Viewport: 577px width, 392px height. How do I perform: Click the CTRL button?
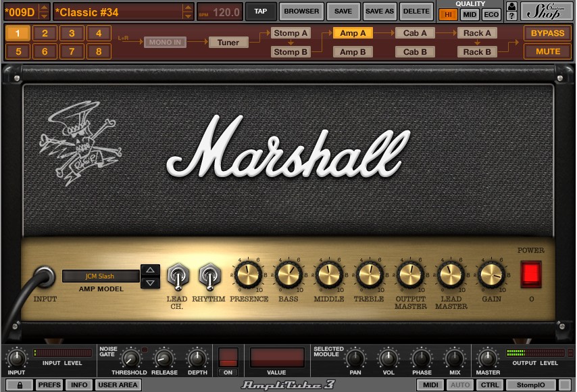[x=490, y=385]
